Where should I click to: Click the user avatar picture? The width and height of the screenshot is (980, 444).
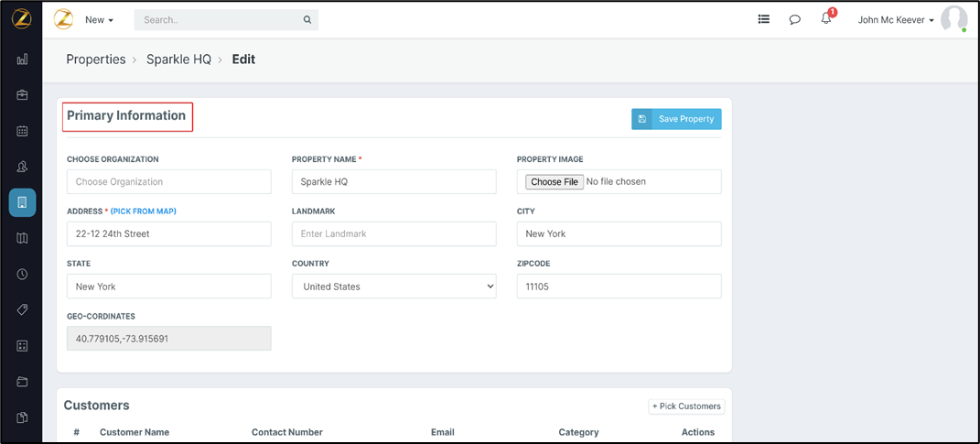[x=953, y=19]
